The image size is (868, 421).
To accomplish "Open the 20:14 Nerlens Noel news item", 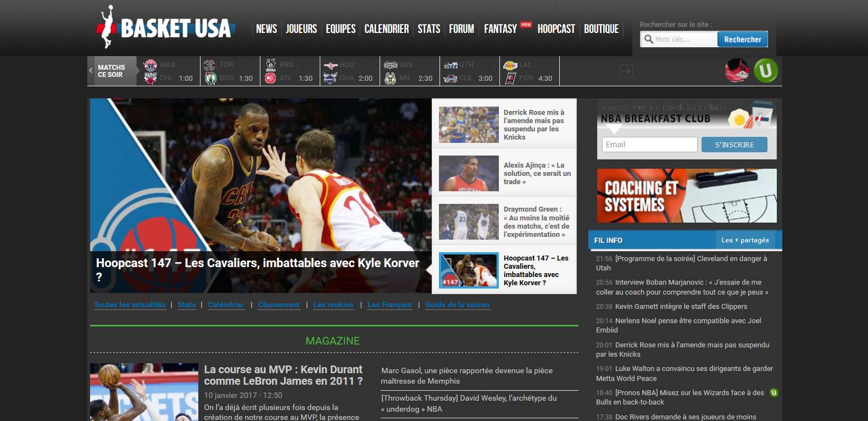I will pyautogui.click(x=679, y=325).
